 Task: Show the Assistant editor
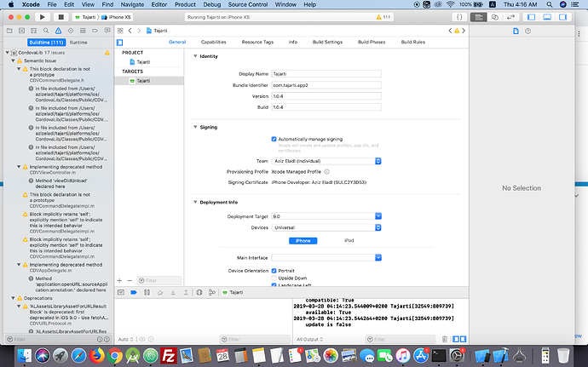(494, 17)
